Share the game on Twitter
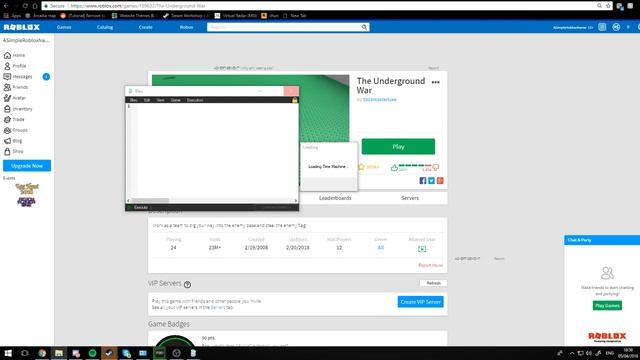This screenshot has height=360, width=640. click(431, 180)
